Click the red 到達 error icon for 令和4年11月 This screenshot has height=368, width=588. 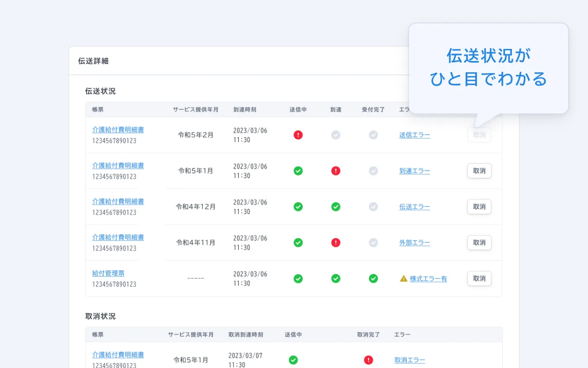click(x=336, y=242)
